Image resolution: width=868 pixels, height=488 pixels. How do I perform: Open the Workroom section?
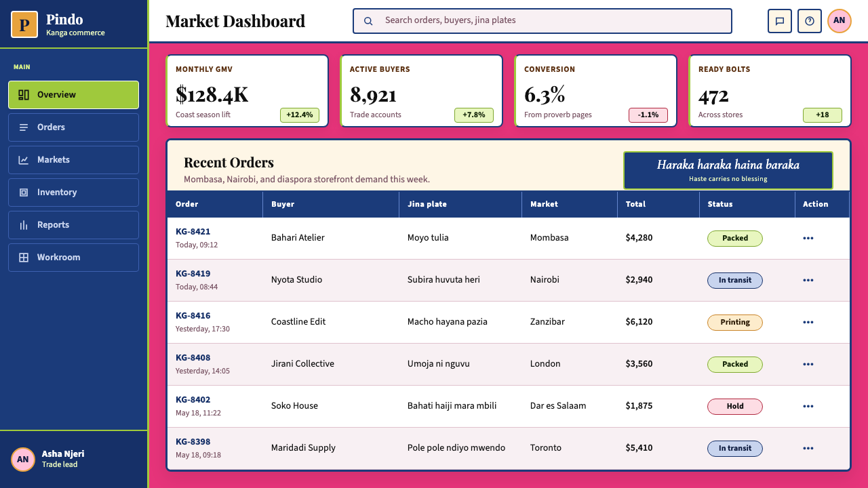point(73,258)
